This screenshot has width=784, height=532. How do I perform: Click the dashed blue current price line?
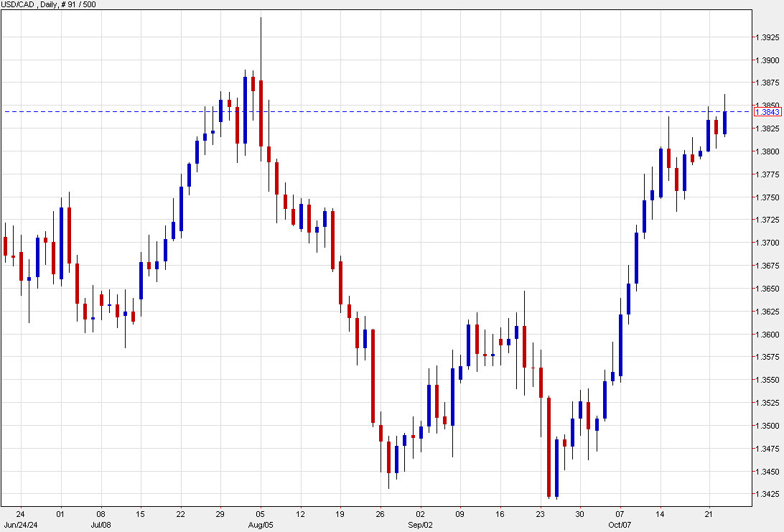(x=378, y=111)
